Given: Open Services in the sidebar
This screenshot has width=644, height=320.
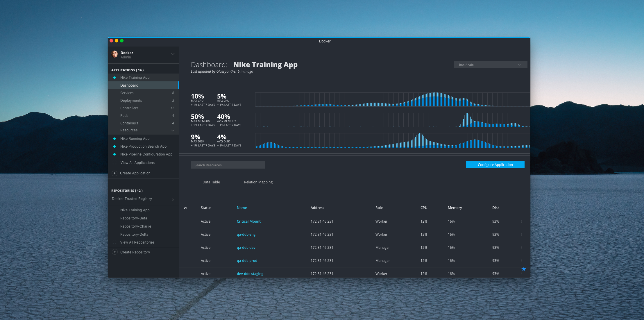Looking at the screenshot, I should pyautogui.click(x=143, y=93).
